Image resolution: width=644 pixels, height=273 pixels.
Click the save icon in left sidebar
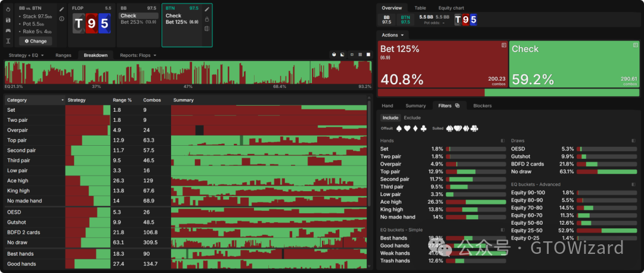pos(8,20)
